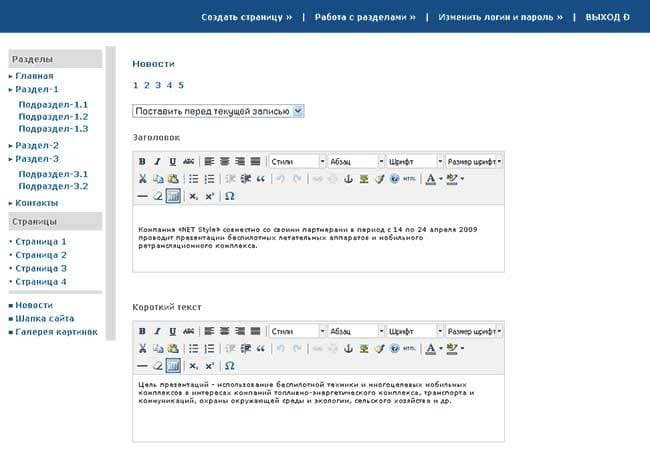Toggle Underline in the Заголовок editor toolbar
This screenshot has width=650, height=452.
click(173, 162)
